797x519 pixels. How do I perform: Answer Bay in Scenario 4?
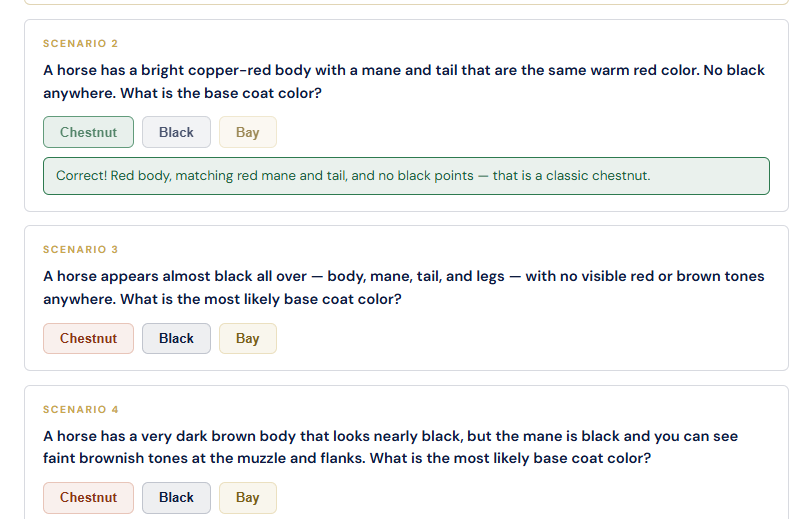[248, 498]
